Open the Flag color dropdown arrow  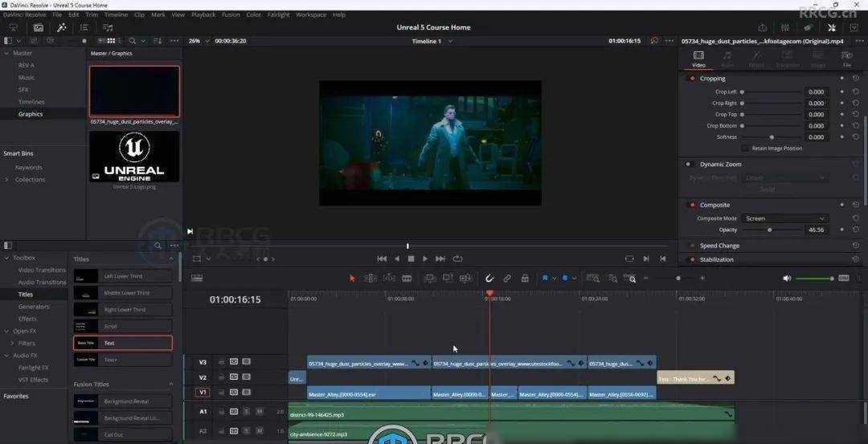554,279
